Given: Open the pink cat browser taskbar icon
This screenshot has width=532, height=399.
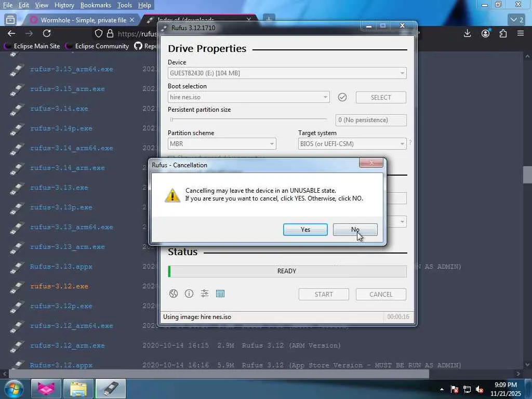Looking at the screenshot, I should [x=46, y=389].
